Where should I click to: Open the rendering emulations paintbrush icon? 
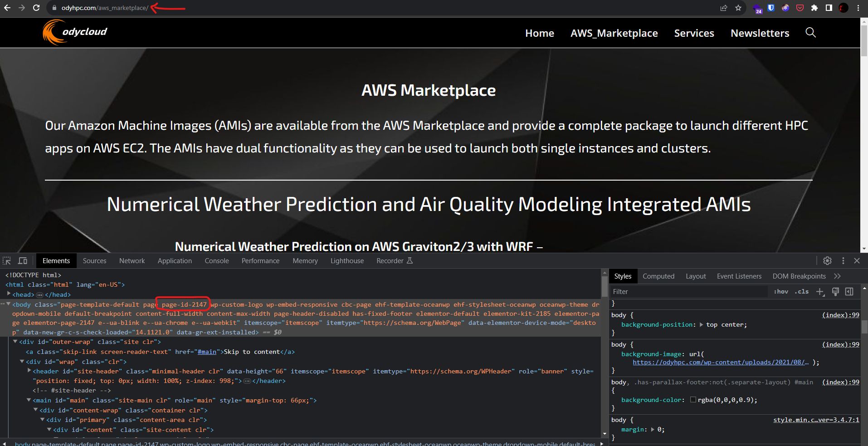pyautogui.click(x=835, y=292)
